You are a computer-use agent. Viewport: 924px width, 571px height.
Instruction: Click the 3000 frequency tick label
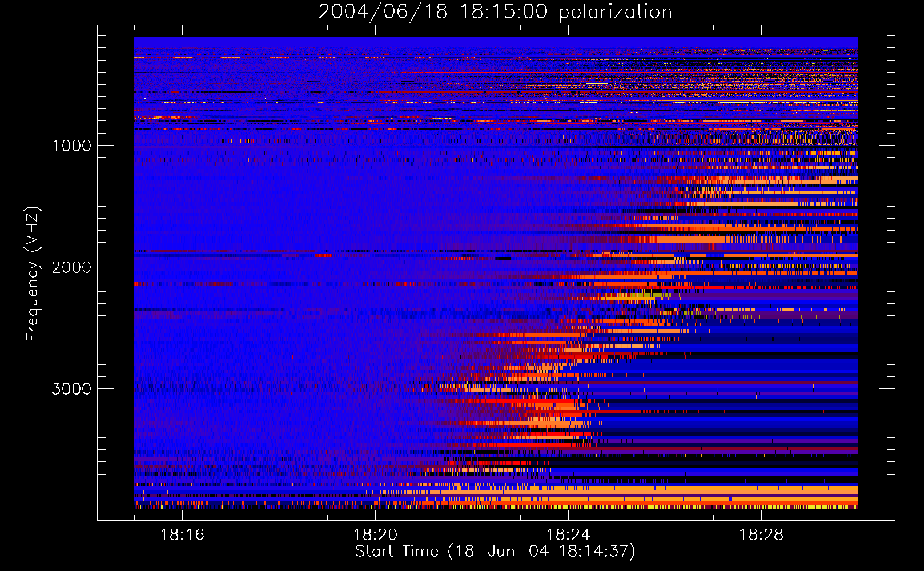coord(71,389)
